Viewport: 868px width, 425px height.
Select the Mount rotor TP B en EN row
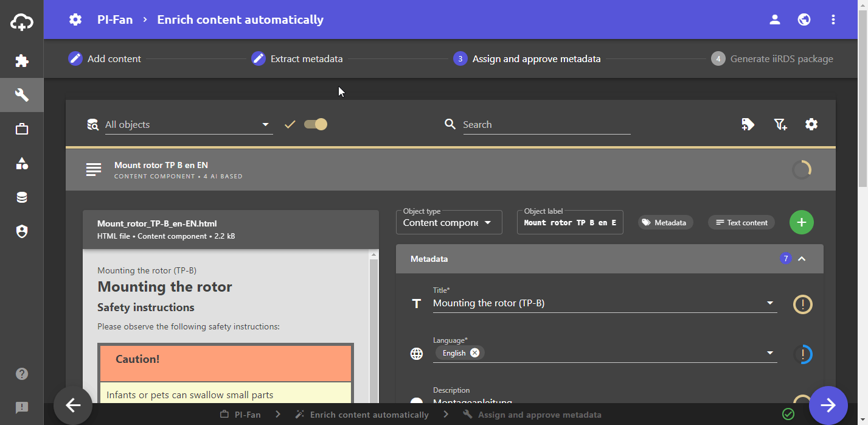(451, 170)
